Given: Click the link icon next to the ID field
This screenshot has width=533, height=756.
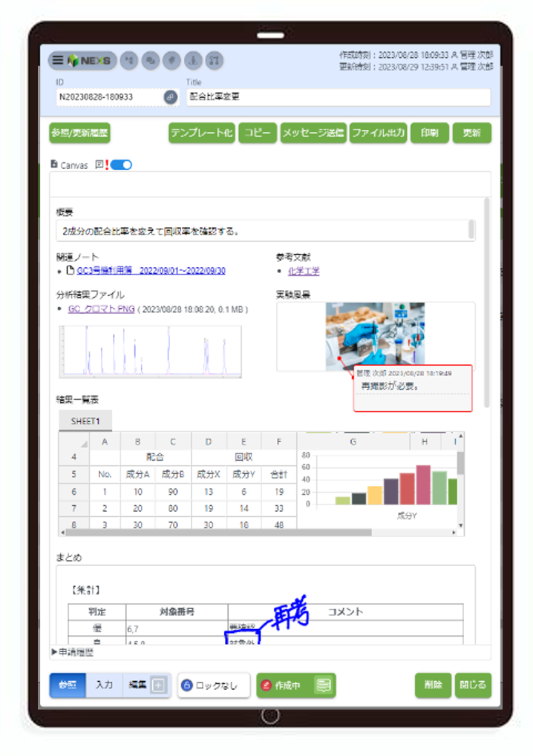Looking at the screenshot, I should 170,97.
